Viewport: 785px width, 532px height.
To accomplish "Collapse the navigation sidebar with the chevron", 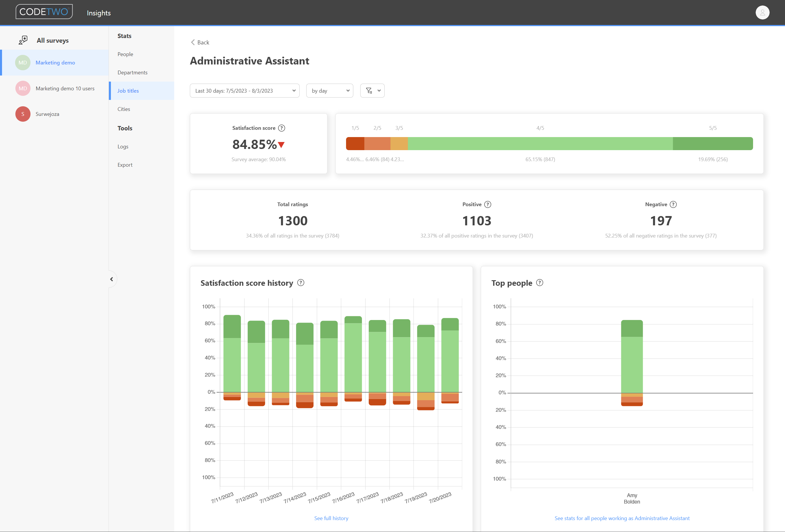I will point(111,279).
